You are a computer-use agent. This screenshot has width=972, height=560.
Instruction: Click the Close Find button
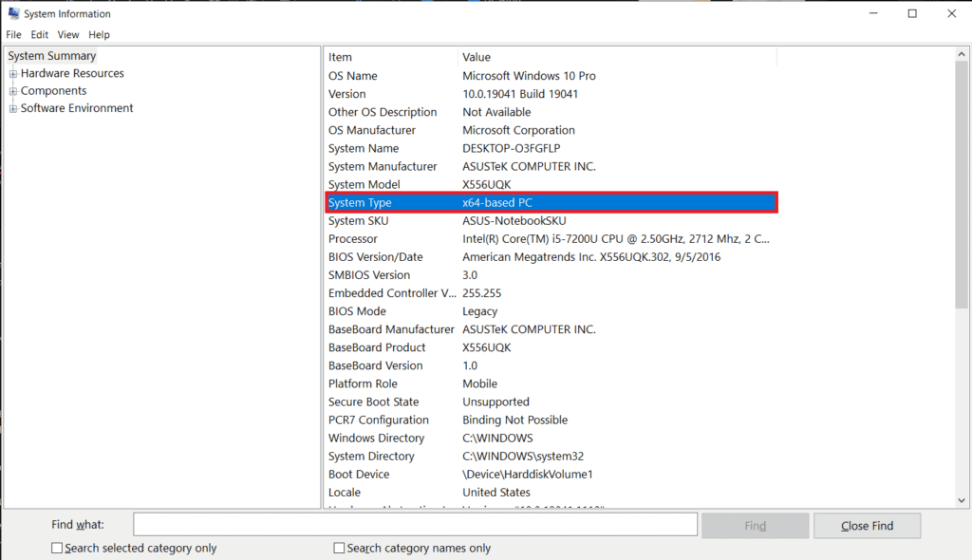coord(867,526)
